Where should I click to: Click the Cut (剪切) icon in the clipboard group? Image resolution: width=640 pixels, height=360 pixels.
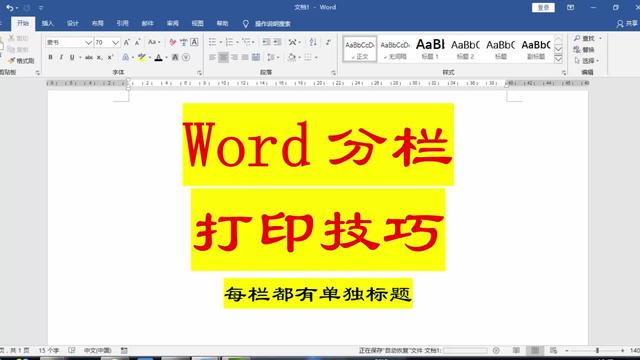11,38
